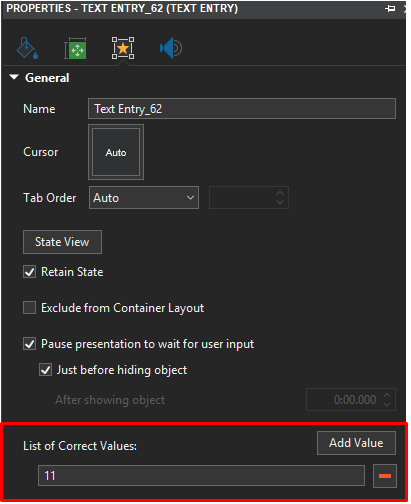The width and height of the screenshot is (411, 504).
Task: Click the After showing object time field
Action: 351,399
